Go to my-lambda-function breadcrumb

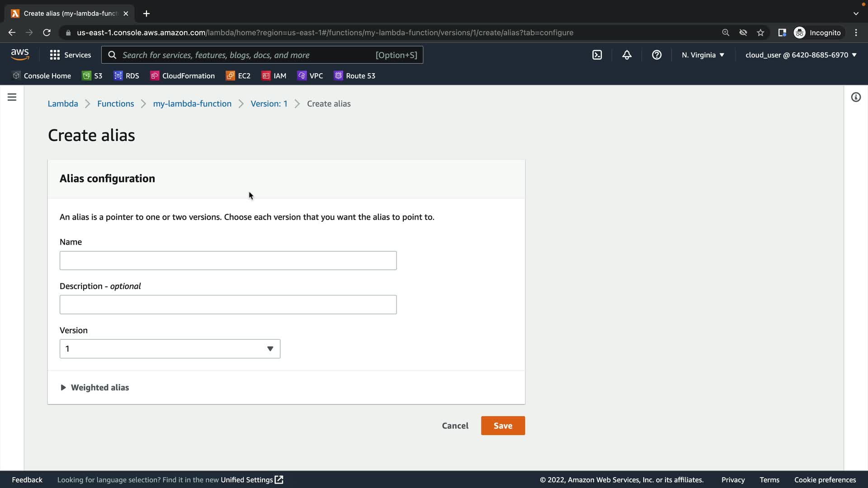192,103
